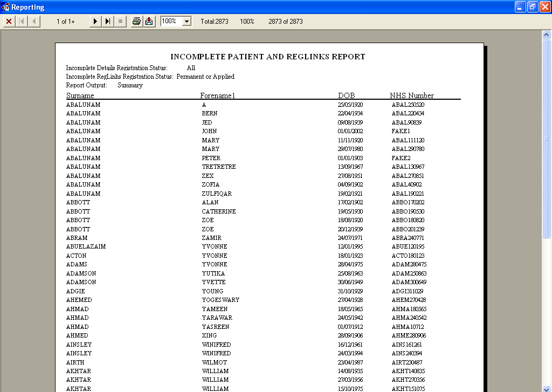
Task: Print the report using the printer icon
Action: click(x=136, y=22)
